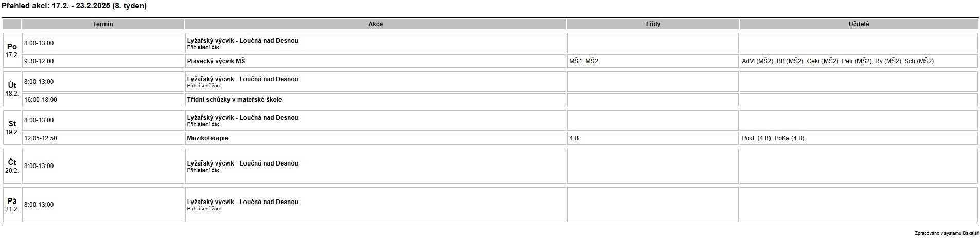
Task: Click the Akce column header
Action: coord(376,24)
